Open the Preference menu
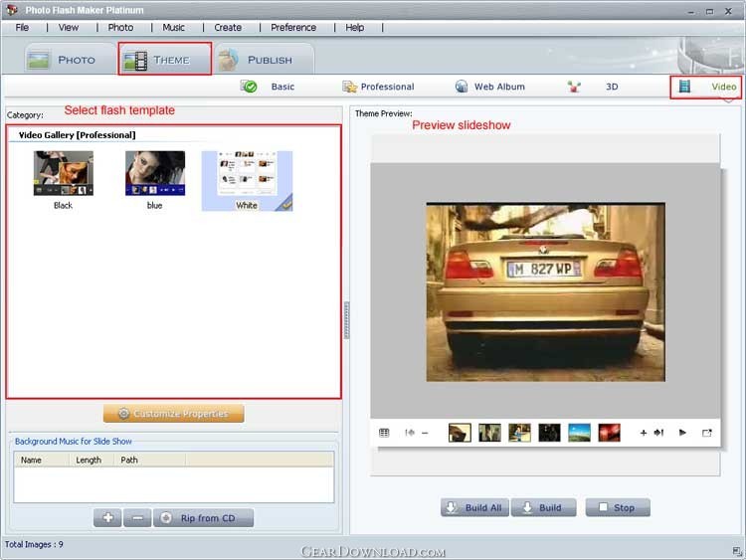The width and height of the screenshot is (746, 560). tap(293, 27)
